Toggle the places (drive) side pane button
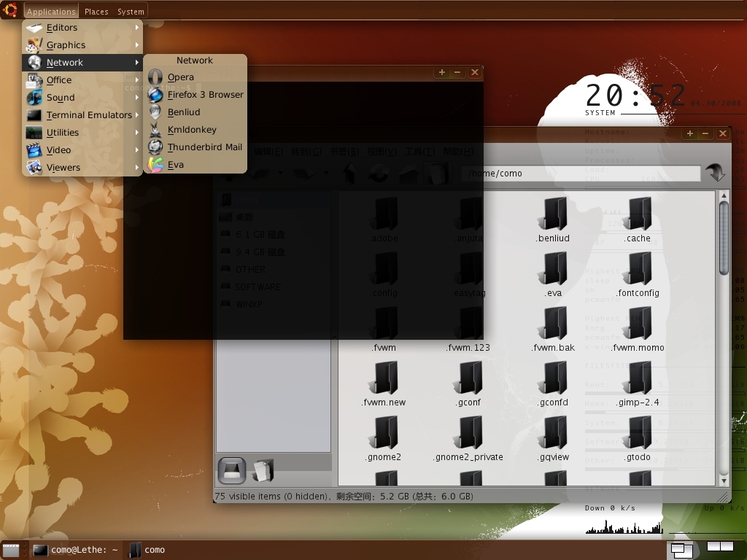Image resolution: width=747 pixels, height=560 pixels. [x=232, y=470]
